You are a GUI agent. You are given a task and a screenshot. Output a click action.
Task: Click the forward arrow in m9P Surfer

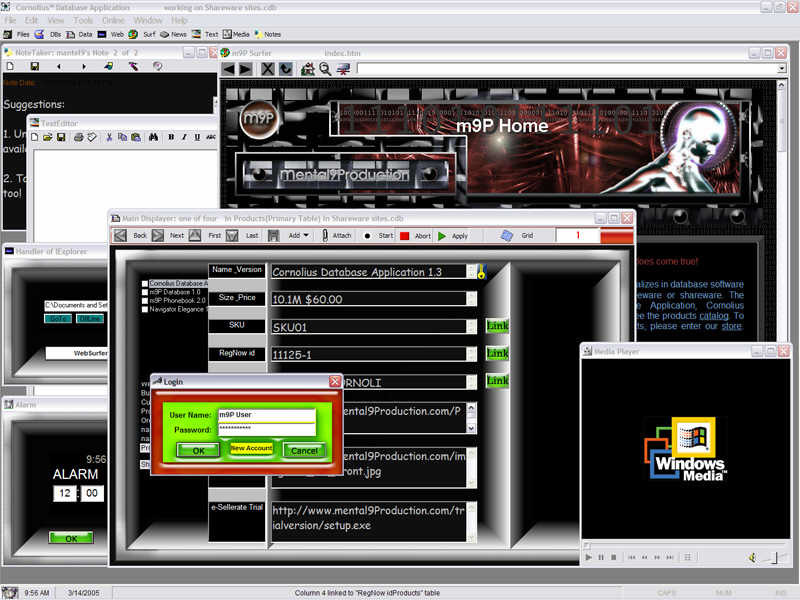pyautogui.click(x=245, y=69)
